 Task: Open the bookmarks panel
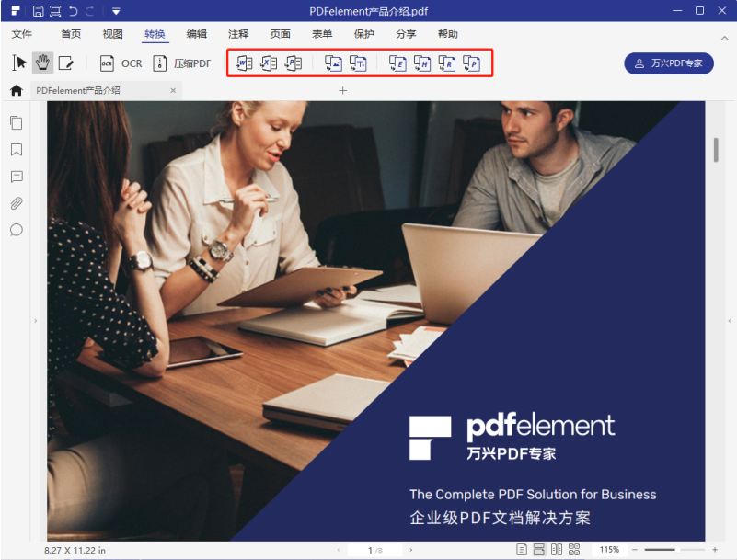[16, 150]
